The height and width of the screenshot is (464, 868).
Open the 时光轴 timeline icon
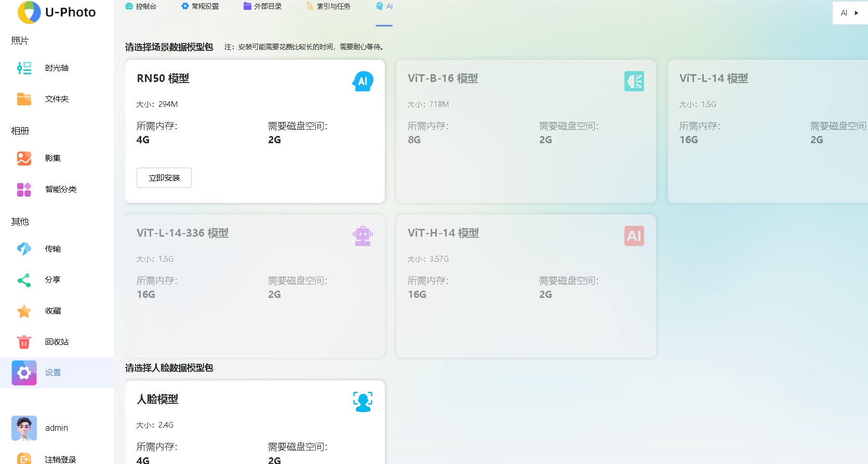[24, 68]
